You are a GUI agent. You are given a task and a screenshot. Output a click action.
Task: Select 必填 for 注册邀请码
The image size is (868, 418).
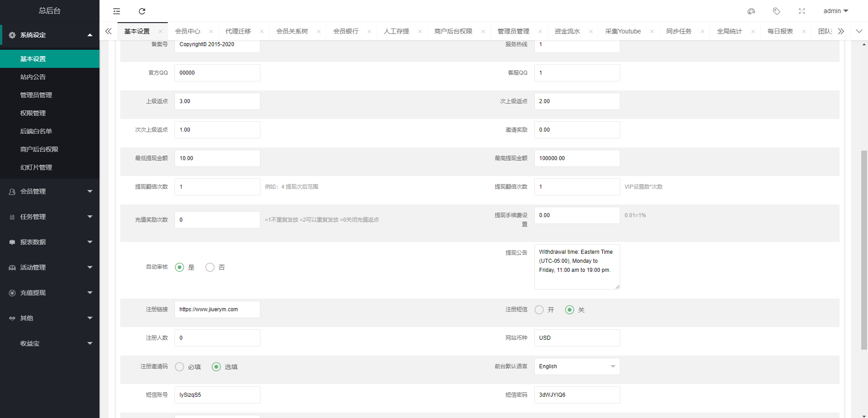coord(180,367)
